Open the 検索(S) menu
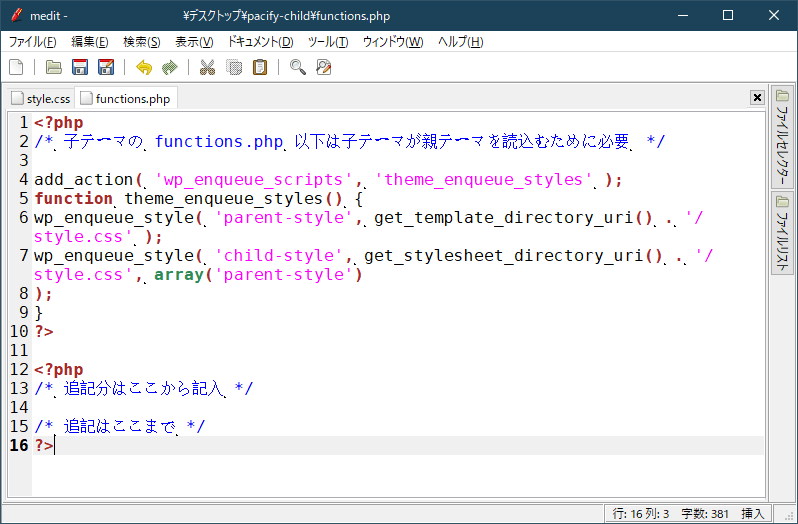The height and width of the screenshot is (524, 798). point(141,42)
